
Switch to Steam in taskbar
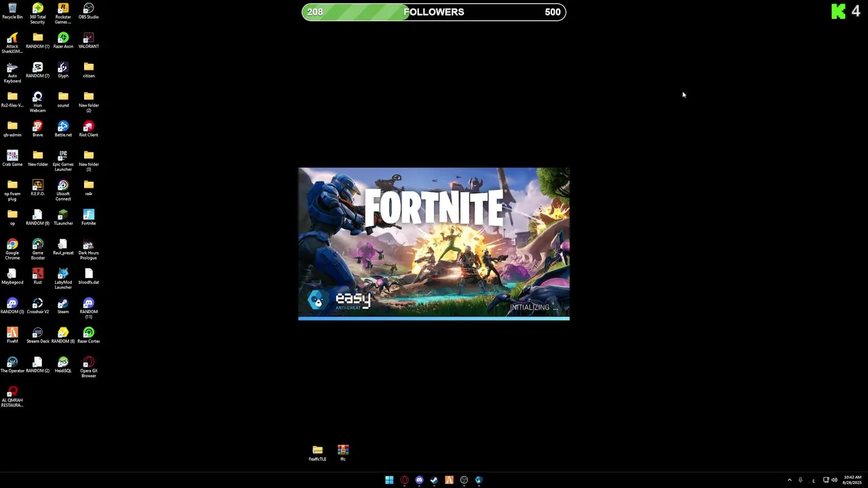point(434,480)
